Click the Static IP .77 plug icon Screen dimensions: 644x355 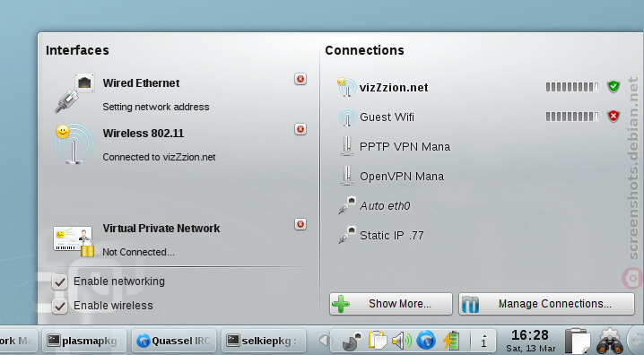347,235
